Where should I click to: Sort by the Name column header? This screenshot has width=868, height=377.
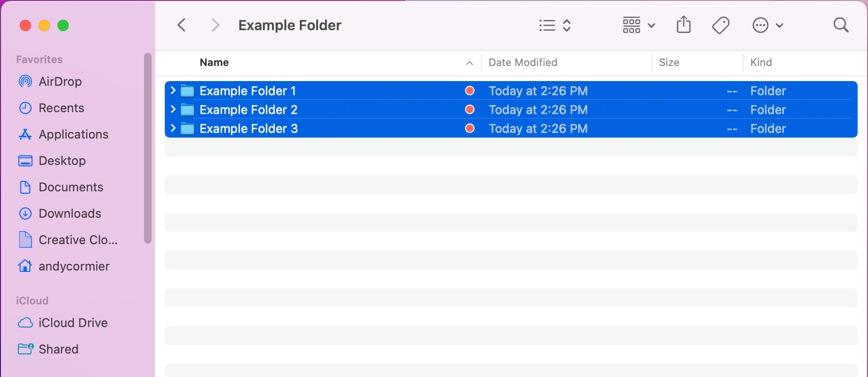(214, 62)
